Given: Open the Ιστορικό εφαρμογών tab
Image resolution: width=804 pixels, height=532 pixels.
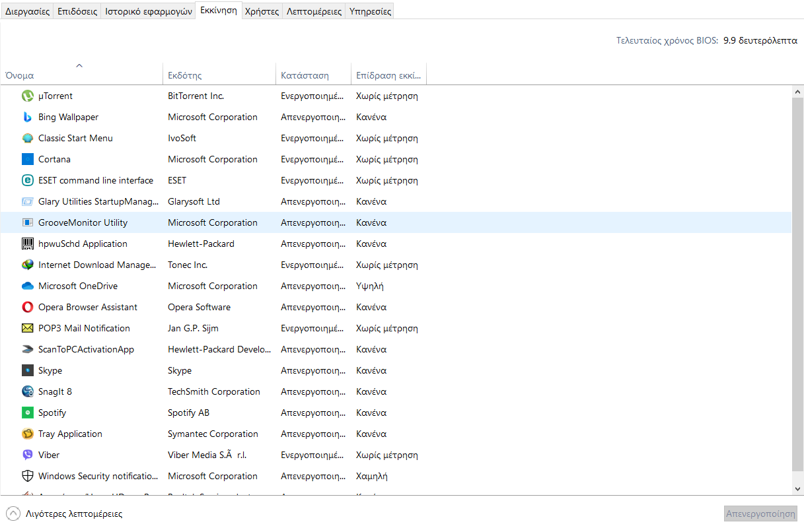Looking at the screenshot, I should click(x=149, y=11).
